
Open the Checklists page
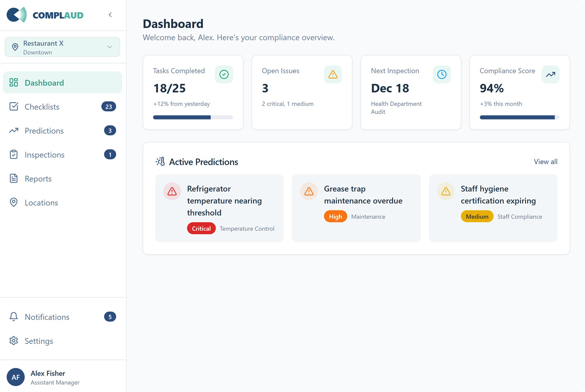click(42, 107)
